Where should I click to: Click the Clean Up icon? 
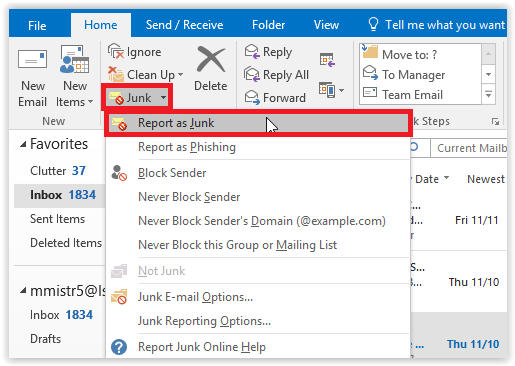116,74
